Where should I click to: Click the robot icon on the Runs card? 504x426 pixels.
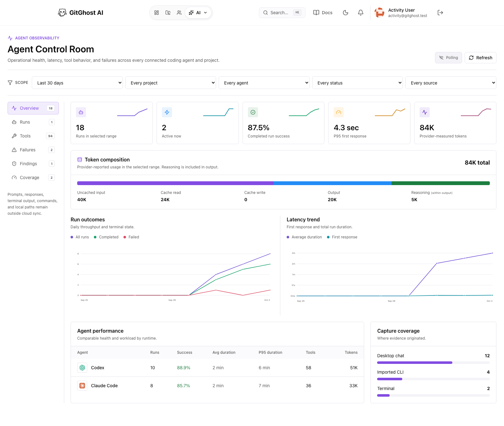coord(81,112)
